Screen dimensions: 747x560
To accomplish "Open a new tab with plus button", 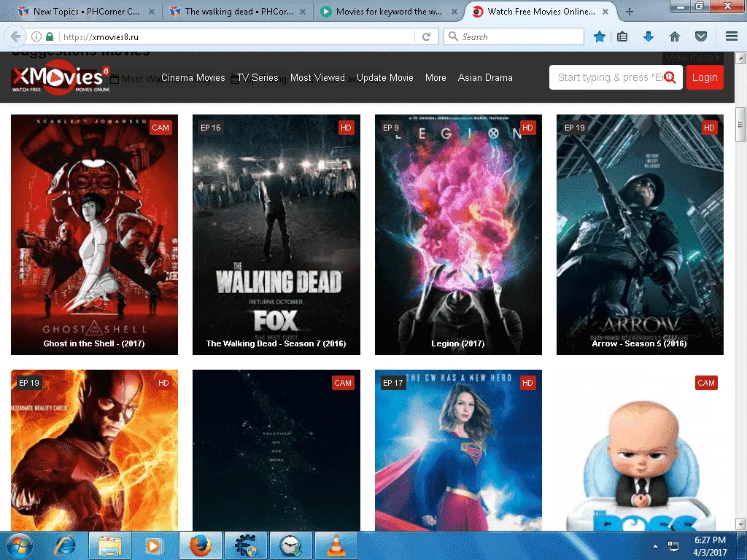I will [x=630, y=12].
